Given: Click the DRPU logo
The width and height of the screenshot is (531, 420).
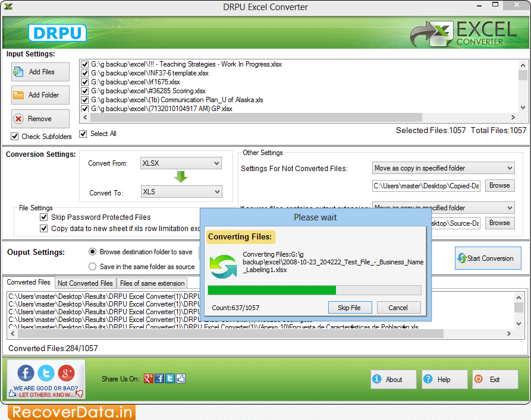Looking at the screenshot, I should (x=57, y=33).
